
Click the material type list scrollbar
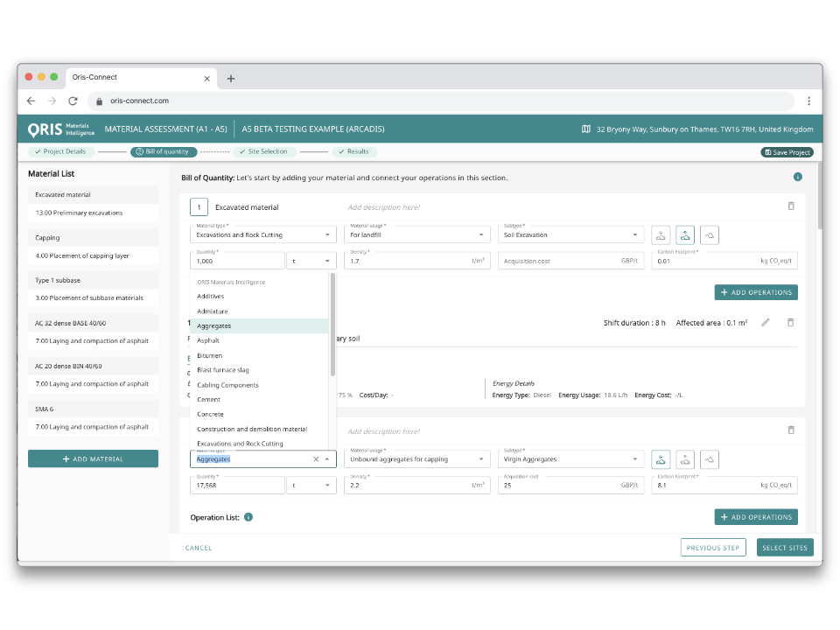pyautogui.click(x=332, y=324)
